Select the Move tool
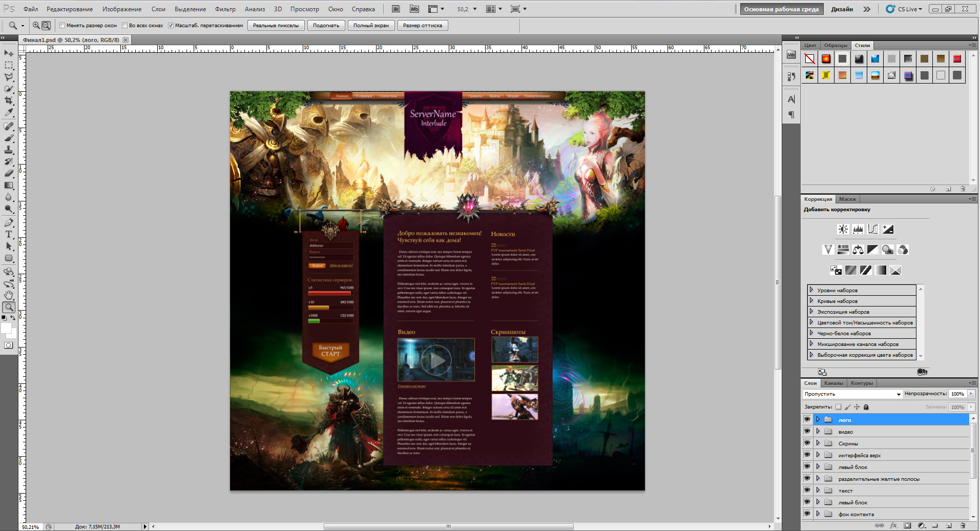 pos(9,53)
